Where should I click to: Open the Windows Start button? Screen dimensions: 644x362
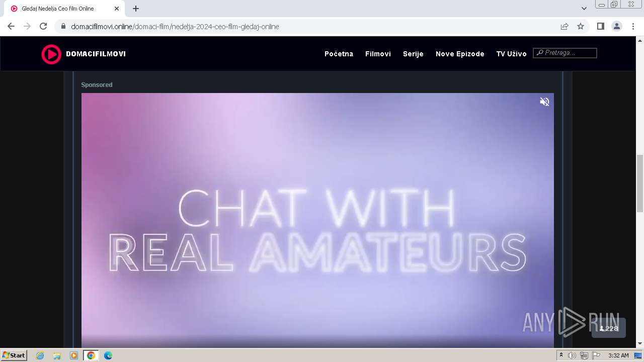[14, 355]
